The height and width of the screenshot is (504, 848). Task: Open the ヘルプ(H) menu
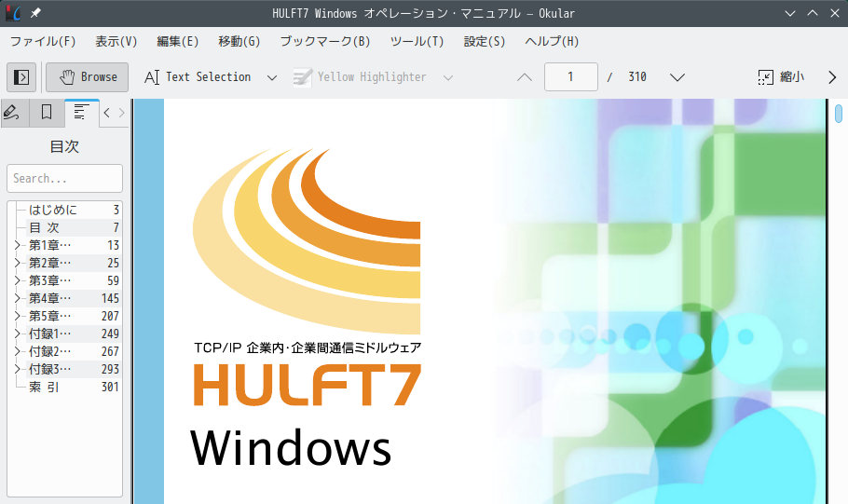click(552, 42)
